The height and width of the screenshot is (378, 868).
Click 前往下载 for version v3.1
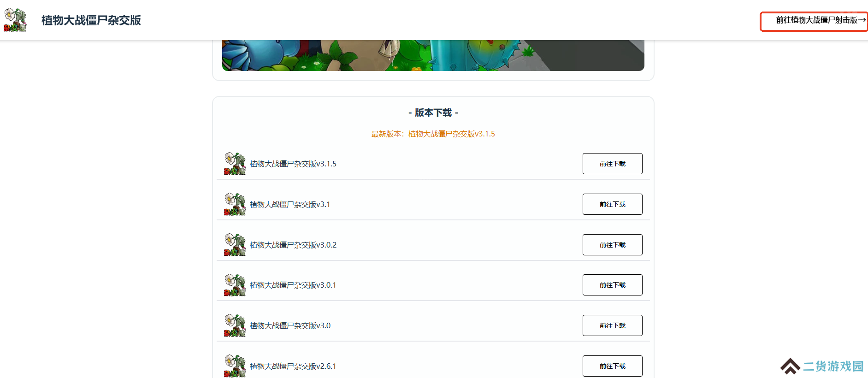(612, 204)
